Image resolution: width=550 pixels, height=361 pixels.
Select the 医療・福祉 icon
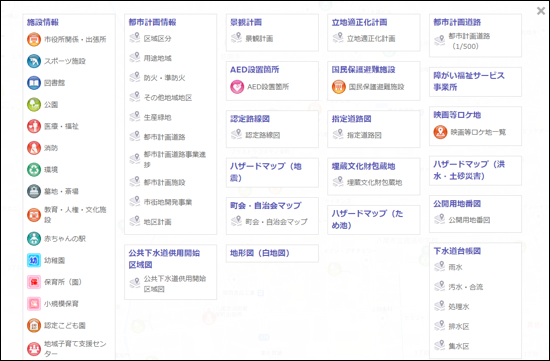click(x=34, y=126)
